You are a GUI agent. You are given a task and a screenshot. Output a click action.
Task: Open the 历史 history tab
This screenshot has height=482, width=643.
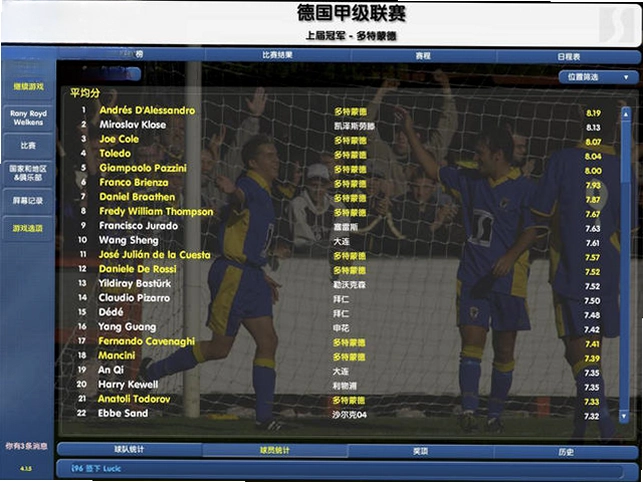tap(566, 452)
